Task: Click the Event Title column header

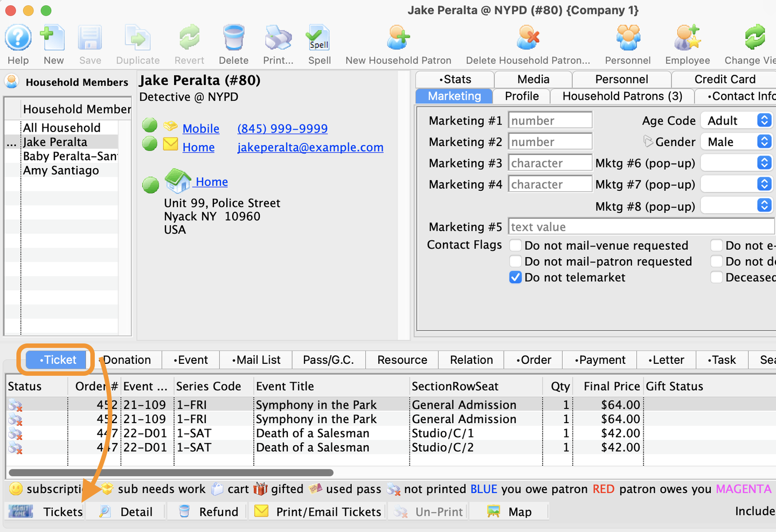Action: 331,386
